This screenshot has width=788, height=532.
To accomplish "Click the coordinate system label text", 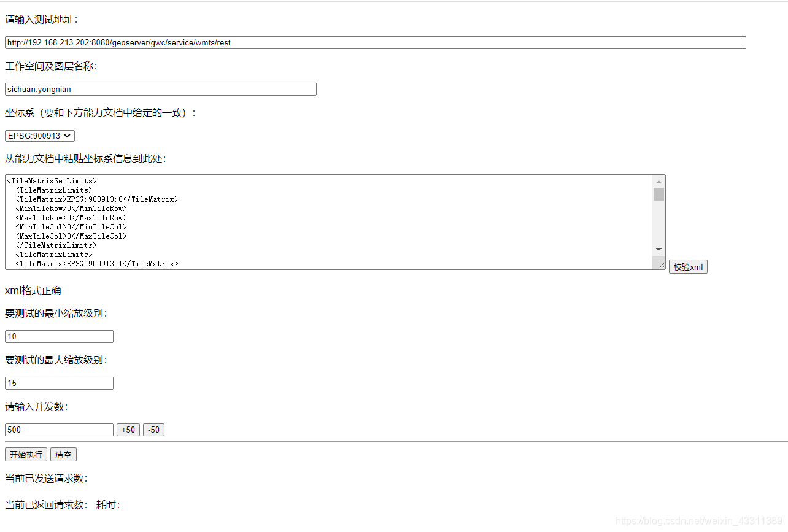I will click(x=101, y=113).
